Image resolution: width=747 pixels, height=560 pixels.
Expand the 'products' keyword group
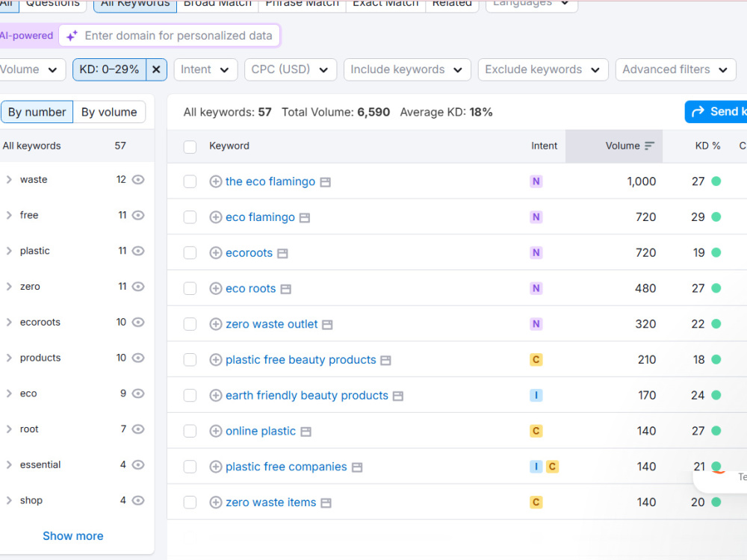tap(9, 358)
